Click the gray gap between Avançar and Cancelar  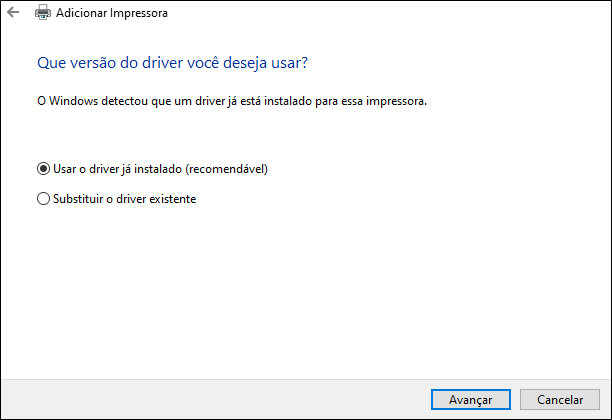514,399
